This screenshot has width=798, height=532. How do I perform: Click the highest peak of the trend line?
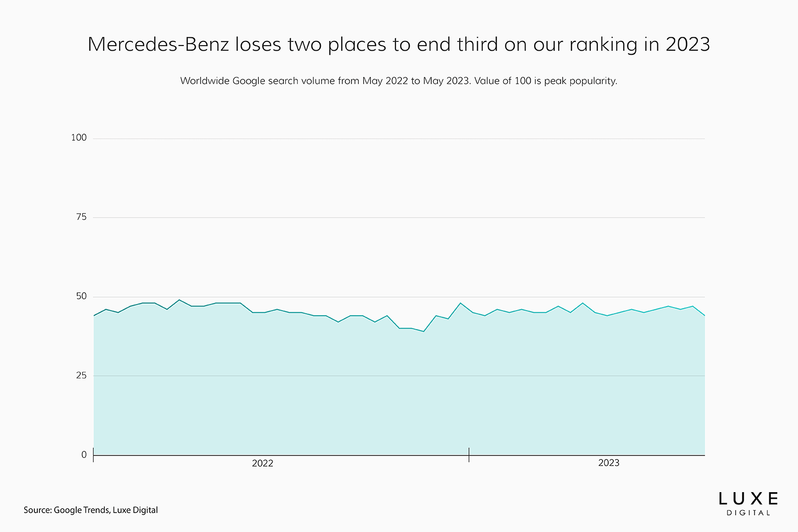[179, 300]
